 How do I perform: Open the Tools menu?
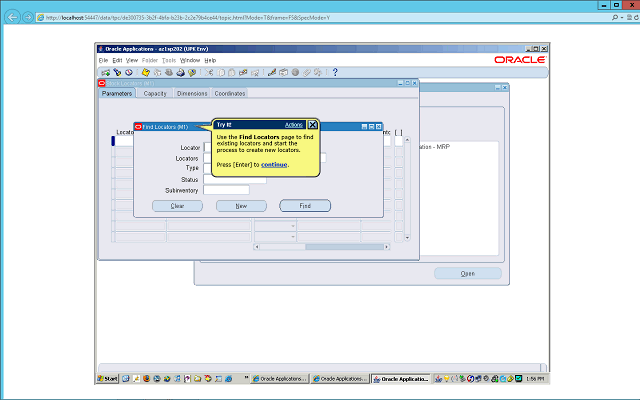(x=169, y=60)
